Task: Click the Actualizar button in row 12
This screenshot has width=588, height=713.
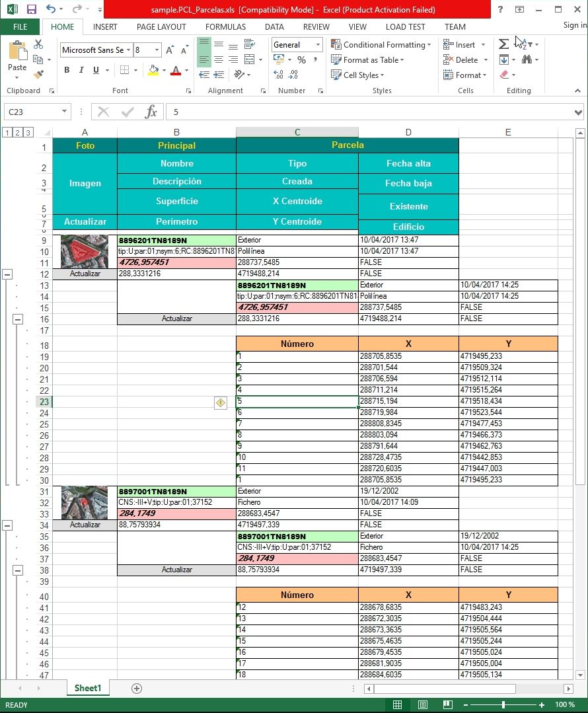Action: (85, 274)
